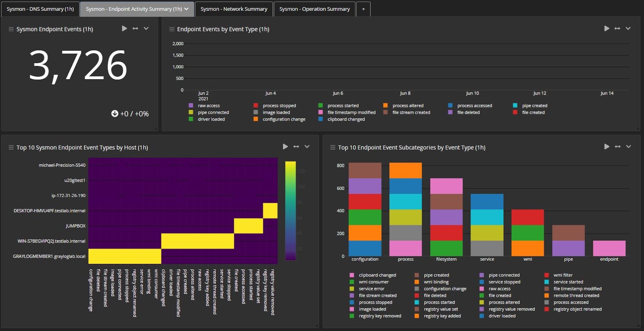The width and height of the screenshot is (644, 331).
Task: Toggle process started series in top legend
Action: pyautogui.click(x=343, y=106)
